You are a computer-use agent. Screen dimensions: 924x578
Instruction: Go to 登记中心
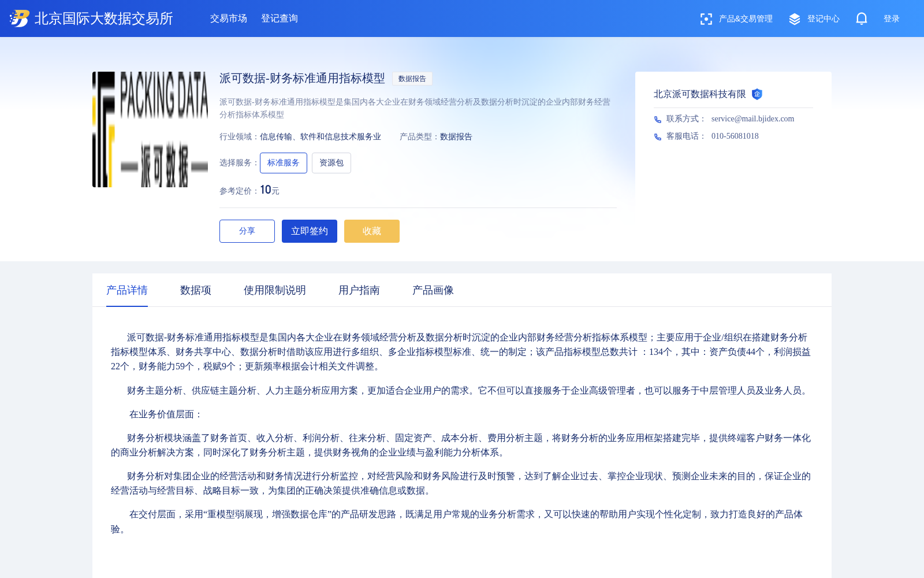[x=824, y=18]
